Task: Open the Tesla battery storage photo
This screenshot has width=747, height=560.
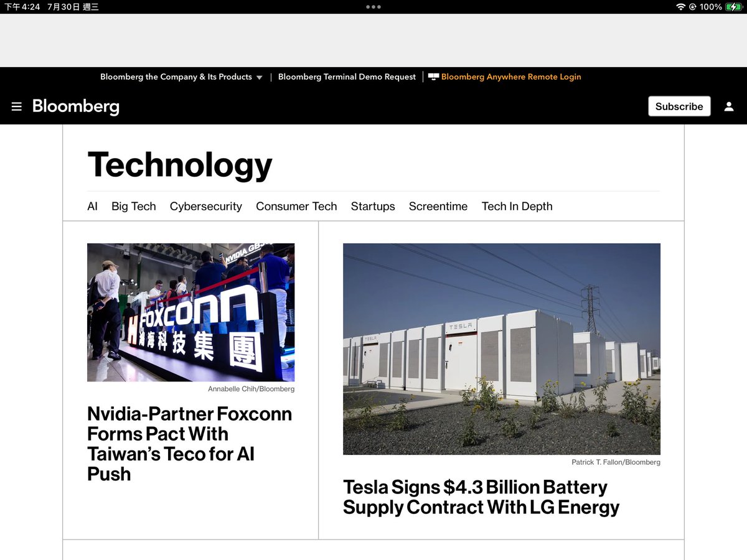Action: pos(502,349)
